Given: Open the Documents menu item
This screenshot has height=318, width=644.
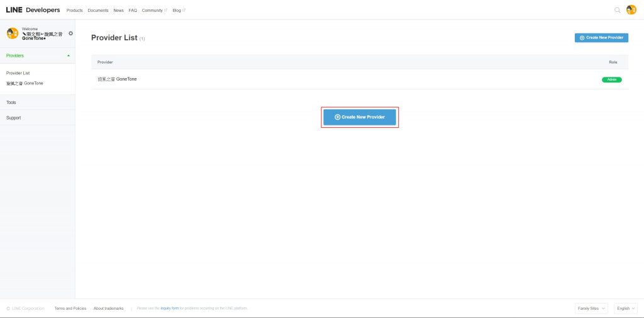Looking at the screenshot, I should [98, 11].
